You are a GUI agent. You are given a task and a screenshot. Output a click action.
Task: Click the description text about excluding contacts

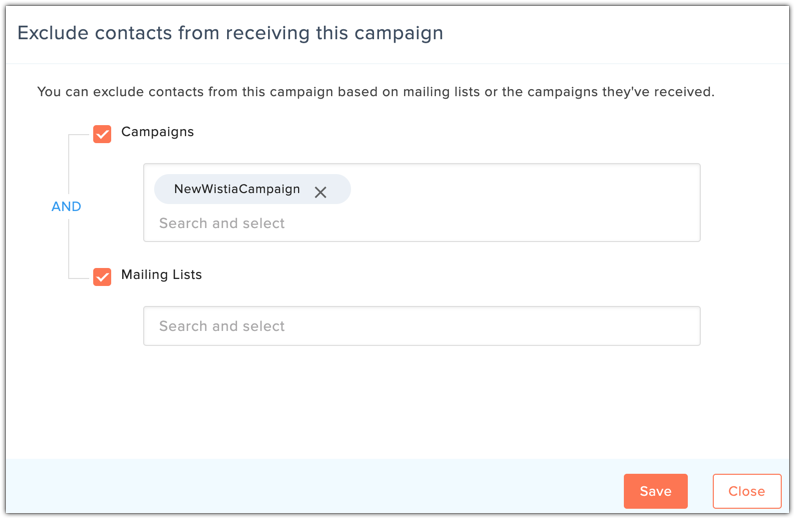376,92
